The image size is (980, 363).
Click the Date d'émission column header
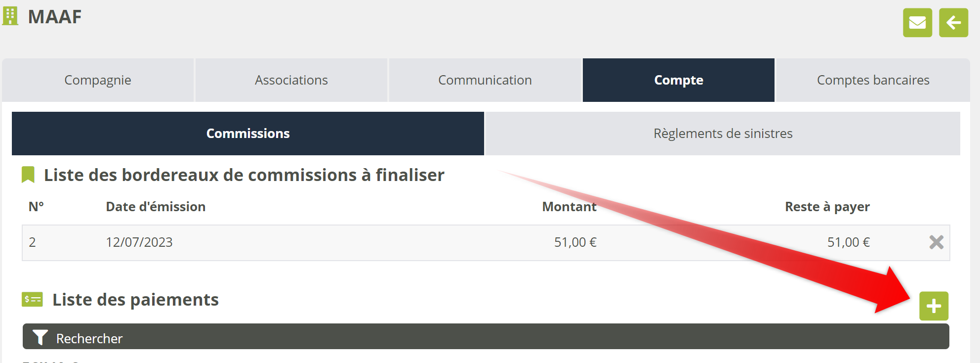[156, 207]
